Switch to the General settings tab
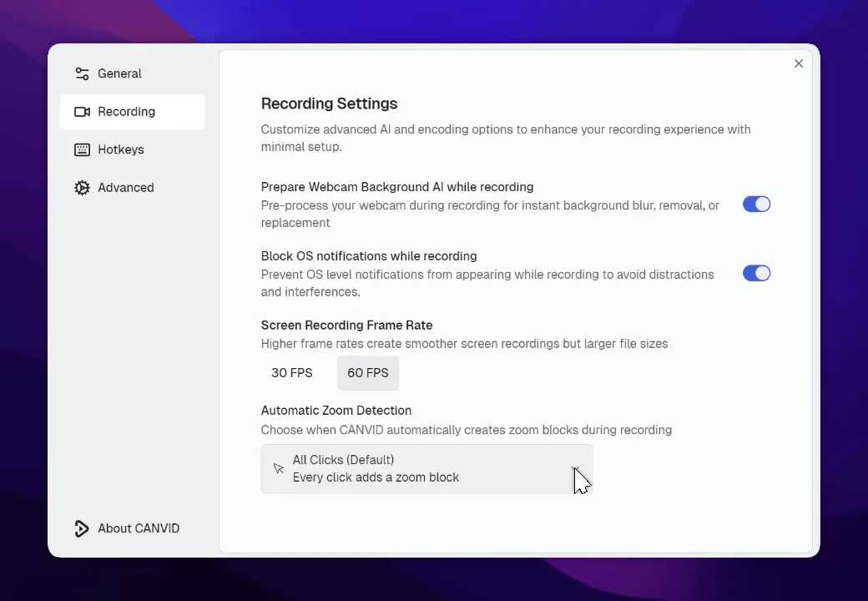Viewport: 868px width, 601px height. (119, 73)
